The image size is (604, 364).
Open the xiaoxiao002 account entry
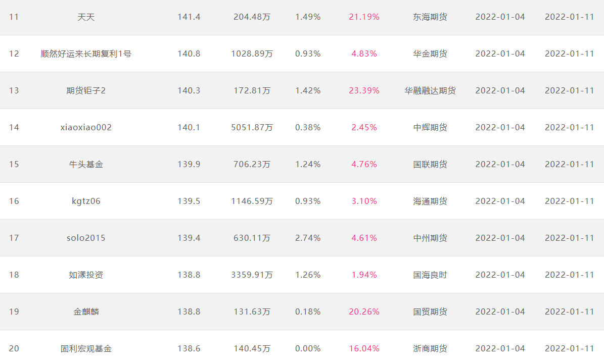coord(86,127)
